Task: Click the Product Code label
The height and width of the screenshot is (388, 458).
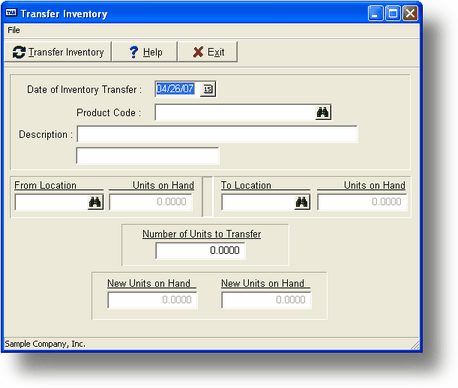Action: click(x=109, y=113)
